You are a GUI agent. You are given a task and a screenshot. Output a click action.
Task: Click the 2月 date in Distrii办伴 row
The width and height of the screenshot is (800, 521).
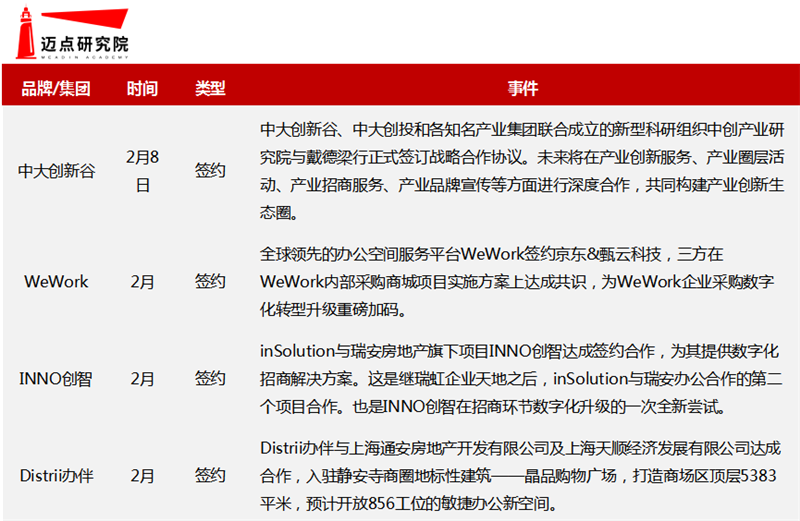[142, 476]
